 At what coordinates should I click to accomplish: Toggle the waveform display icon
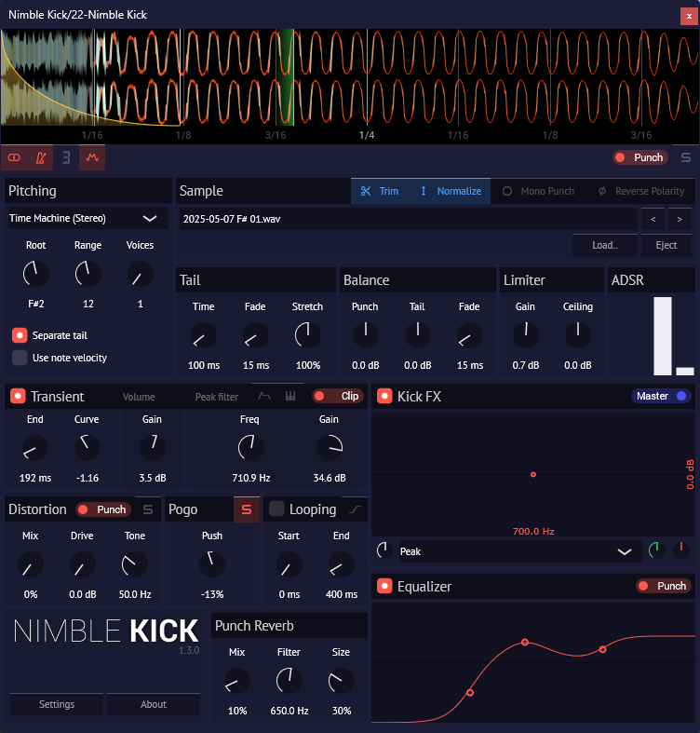[92, 157]
